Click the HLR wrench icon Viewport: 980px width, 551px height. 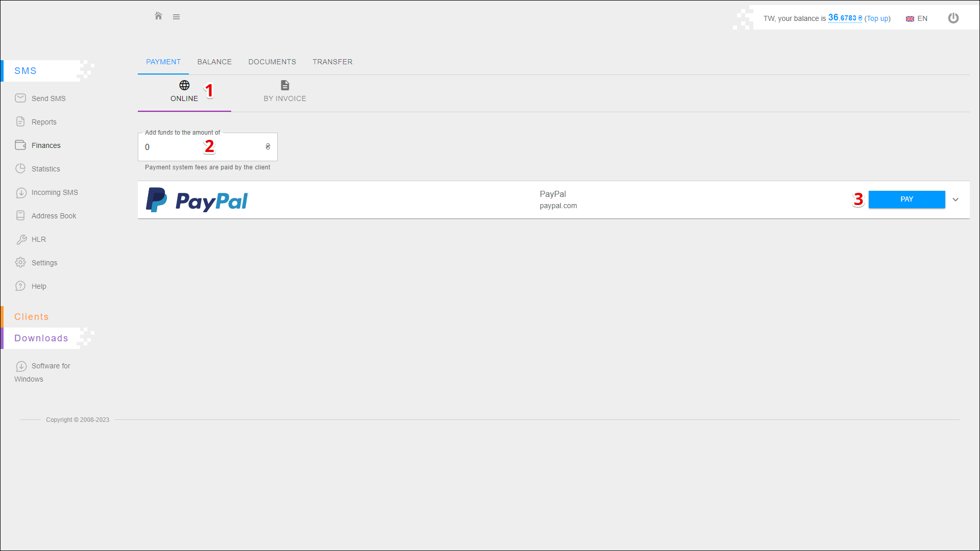coord(21,239)
